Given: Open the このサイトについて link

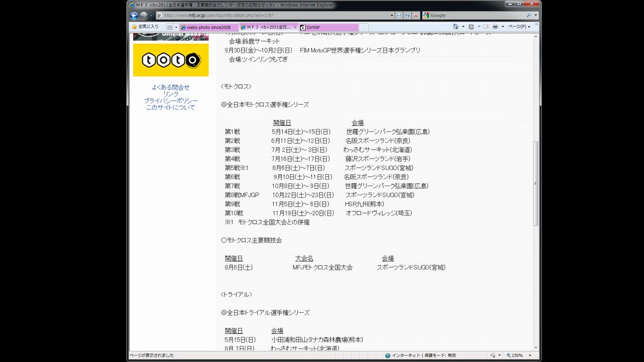Looking at the screenshot, I should [x=171, y=108].
